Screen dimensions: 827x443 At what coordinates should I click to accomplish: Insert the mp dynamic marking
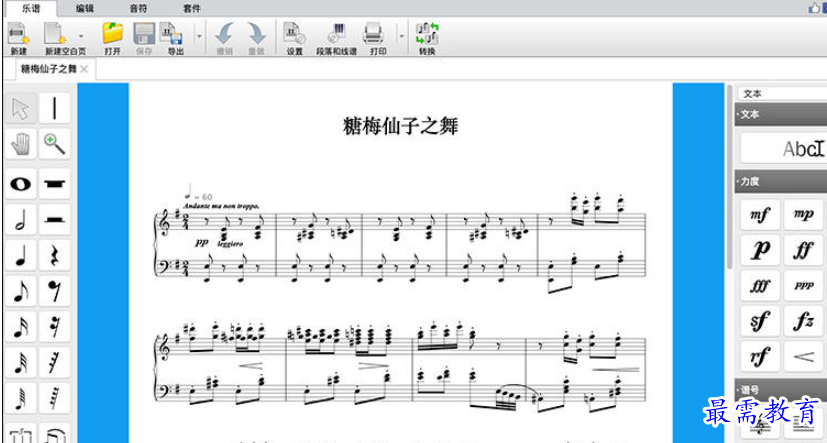[803, 215]
